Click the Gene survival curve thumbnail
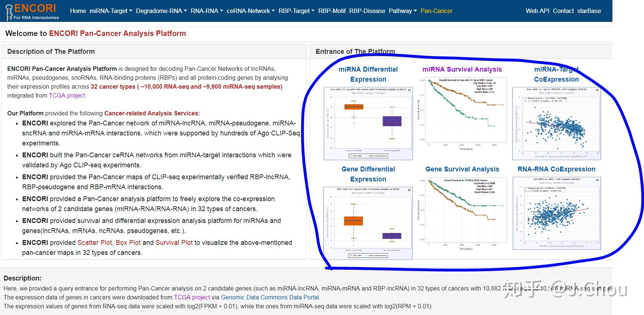This screenshot has width=644, height=315. pyautogui.click(x=462, y=214)
